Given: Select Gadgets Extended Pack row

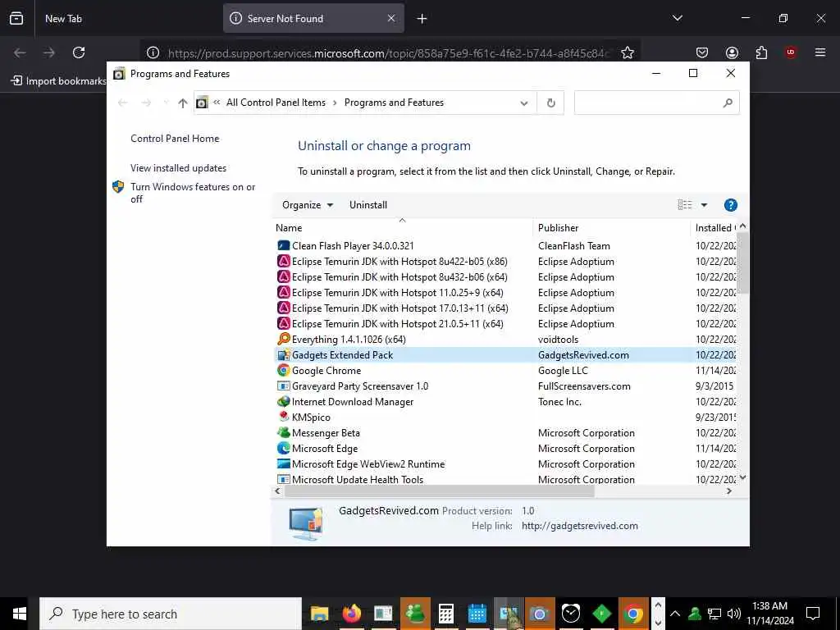Looking at the screenshot, I should (x=506, y=354).
